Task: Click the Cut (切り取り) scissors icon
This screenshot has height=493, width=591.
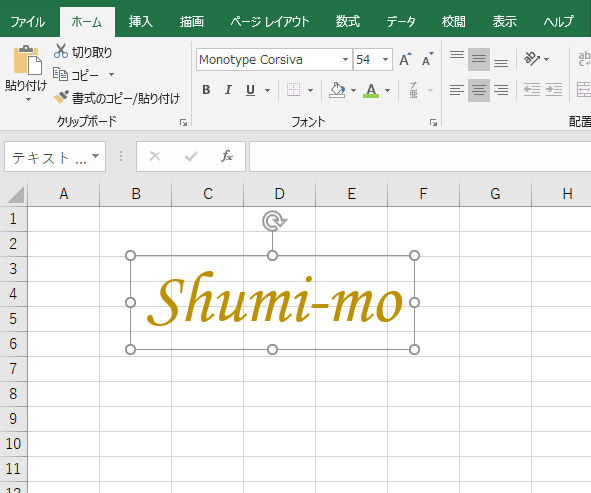Action: coord(61,51)
